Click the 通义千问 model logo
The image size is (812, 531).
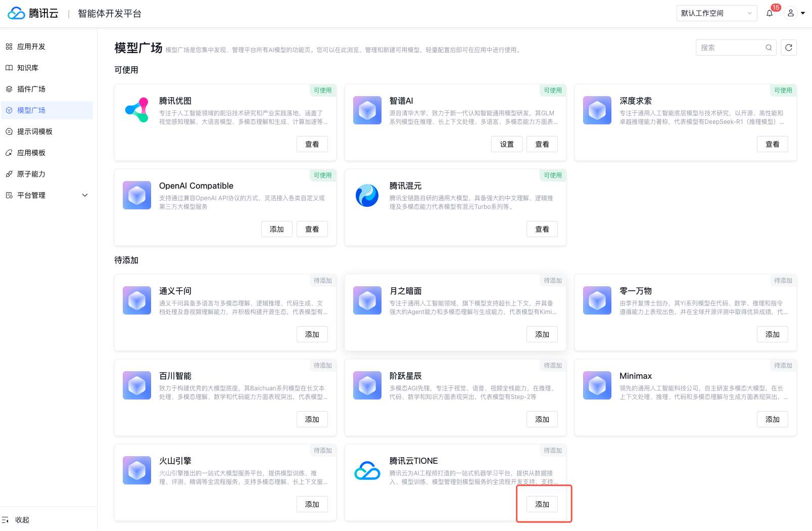pyautogui.click(x=137, y=300)
